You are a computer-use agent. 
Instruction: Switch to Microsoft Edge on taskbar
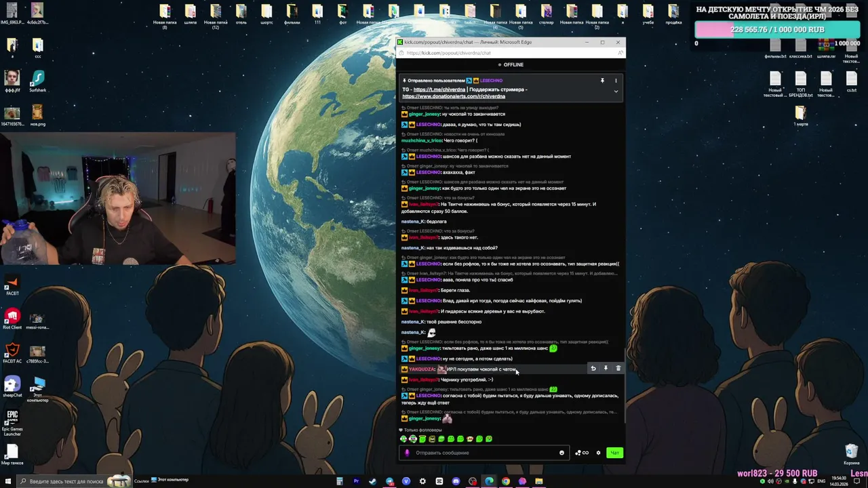pyautogui.click(x=489, y=481)
